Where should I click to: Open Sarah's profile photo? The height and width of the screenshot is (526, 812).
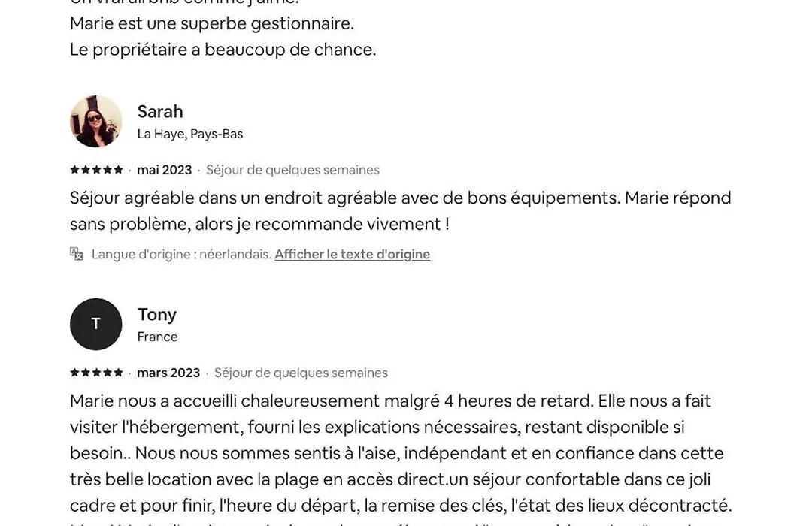95,121
